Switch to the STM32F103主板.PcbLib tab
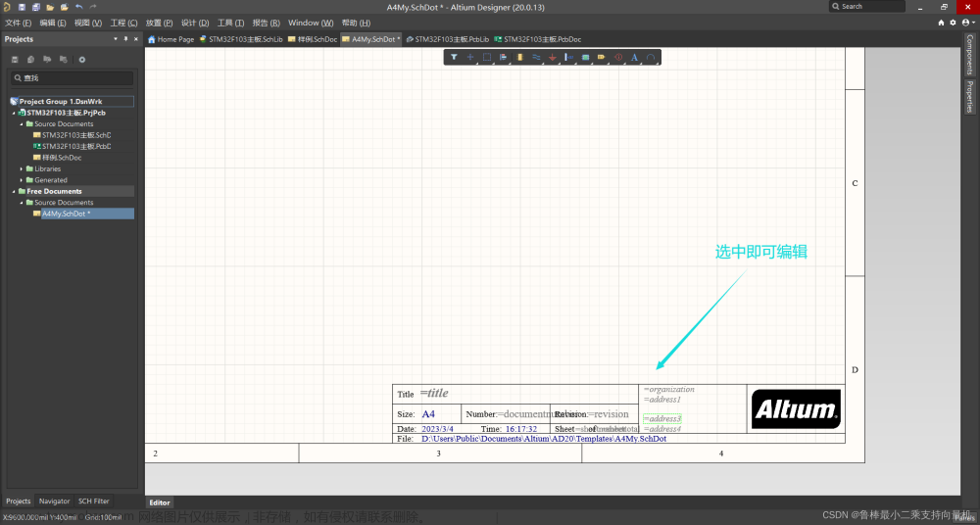This screenshot has height=525, width=980. [x=448, y=39]
